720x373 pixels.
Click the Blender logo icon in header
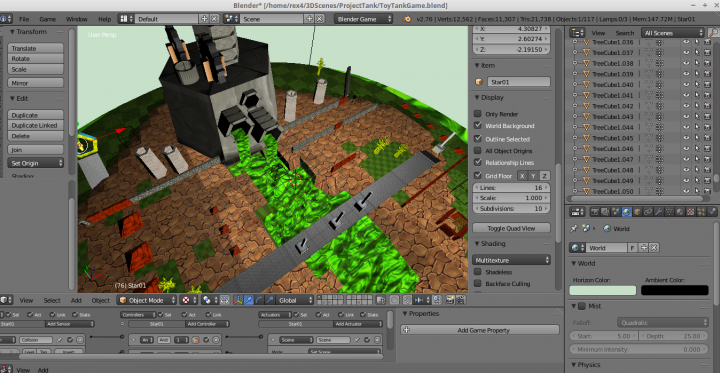pyautogui.click(x=407, y=19)
